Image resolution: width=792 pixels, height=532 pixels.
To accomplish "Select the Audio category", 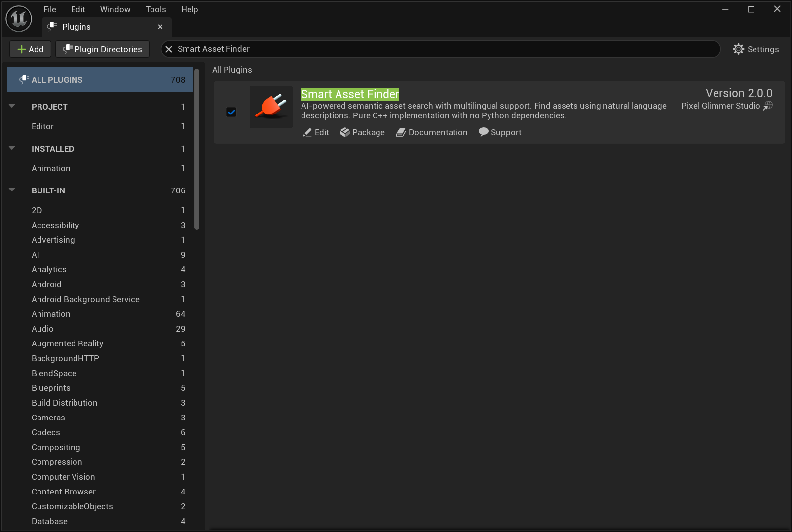I will (x=100, y=329).
